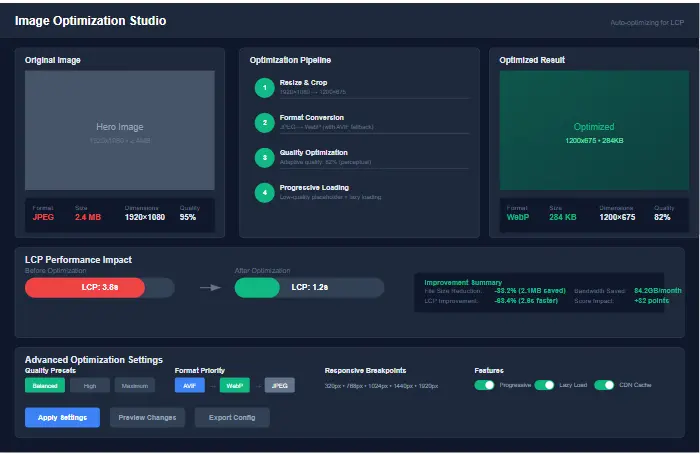Open the green Optimized result preview

click(594, 130)
